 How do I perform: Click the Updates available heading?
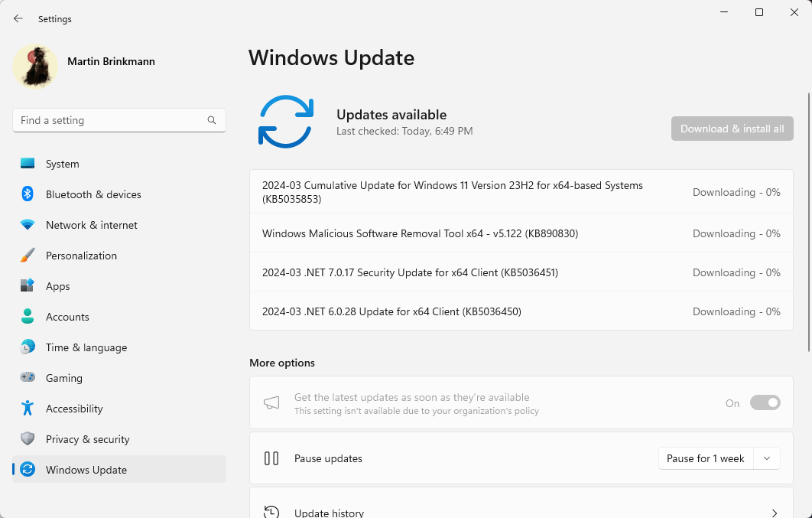point(391,115)
